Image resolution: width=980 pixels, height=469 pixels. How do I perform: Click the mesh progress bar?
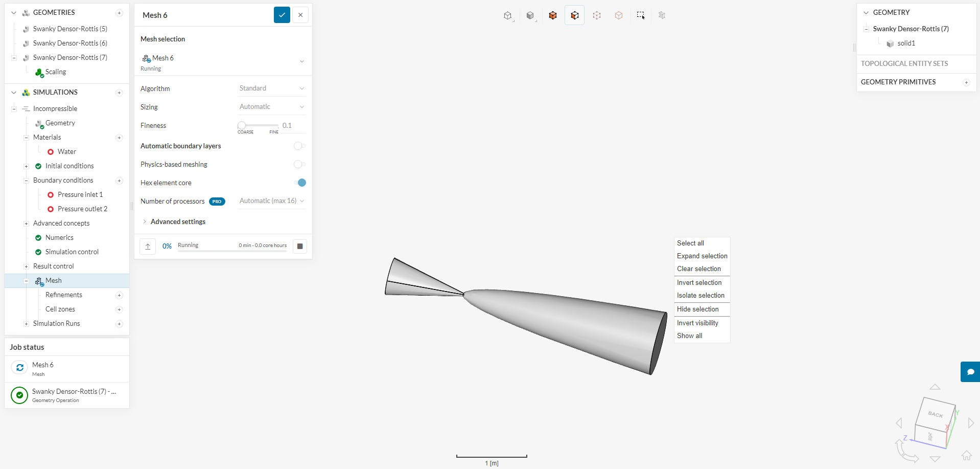pyautogui.click(x=232, y=251)
